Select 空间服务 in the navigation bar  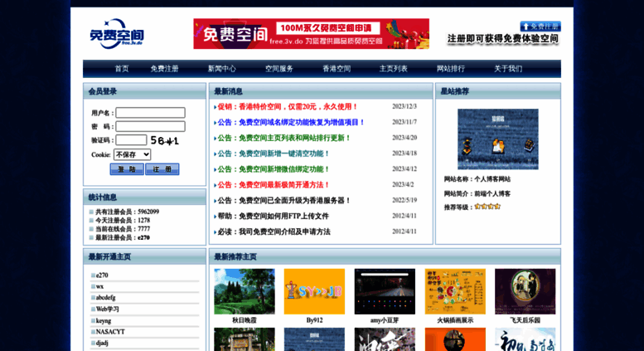pos(279,69)
